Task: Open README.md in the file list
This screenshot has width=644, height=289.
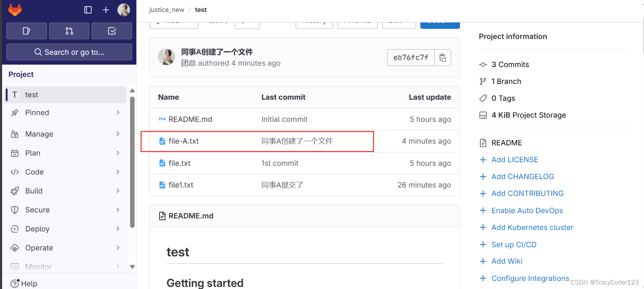Action: click(190, 119)
